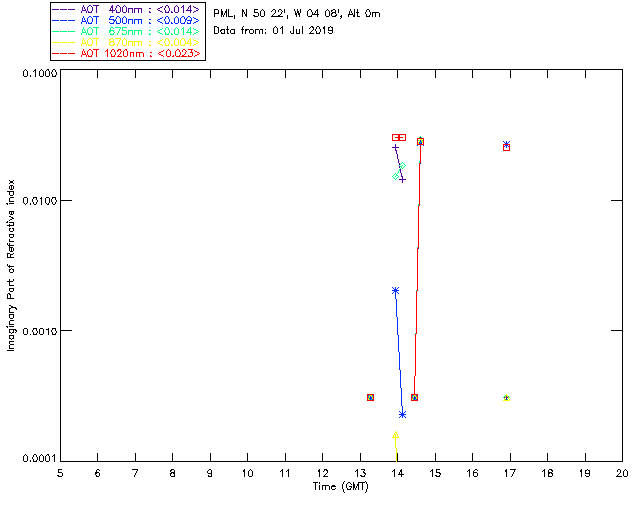The image size is (640, 512).
Task: Click x-axis tick label 10
Action: coord(247,474)
